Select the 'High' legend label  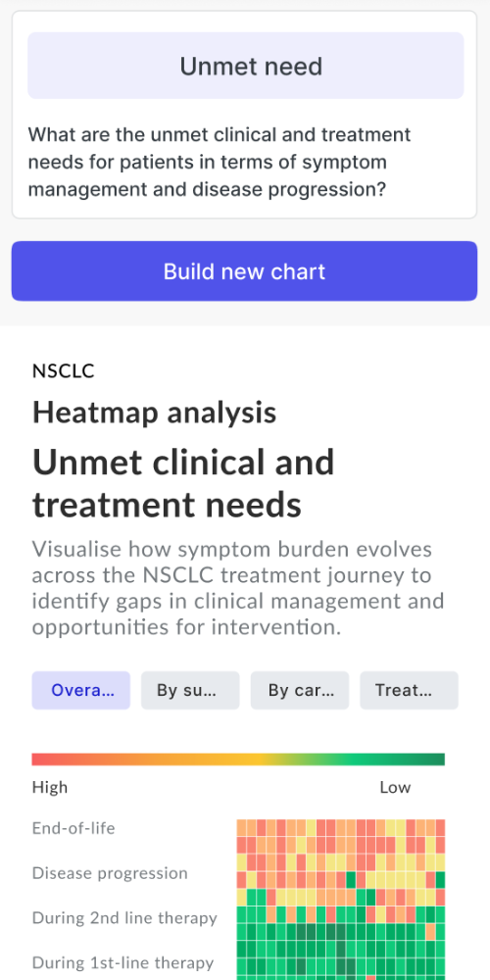49,788
